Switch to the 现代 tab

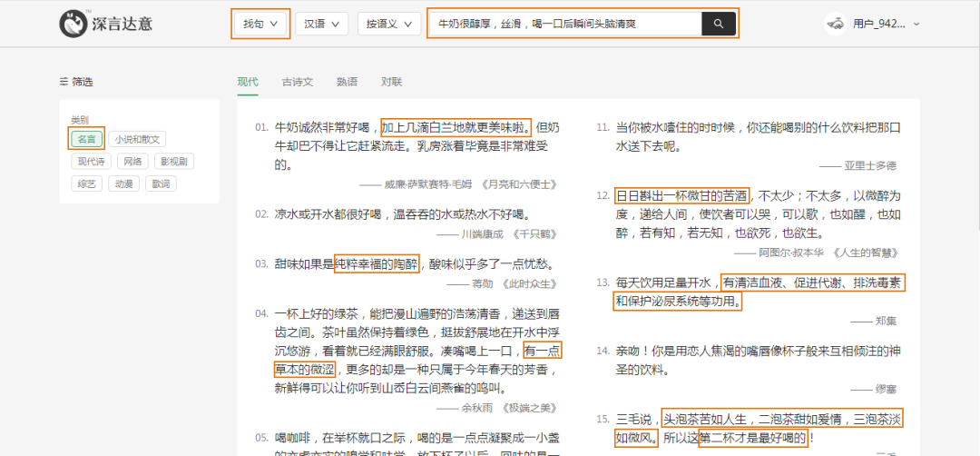[248, 82]
